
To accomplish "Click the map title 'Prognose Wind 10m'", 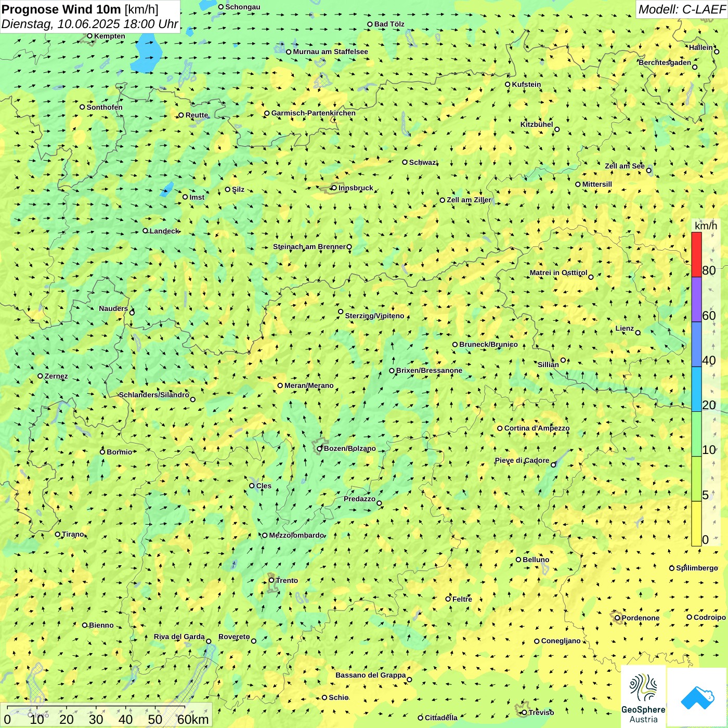I will tap(61, 9).
